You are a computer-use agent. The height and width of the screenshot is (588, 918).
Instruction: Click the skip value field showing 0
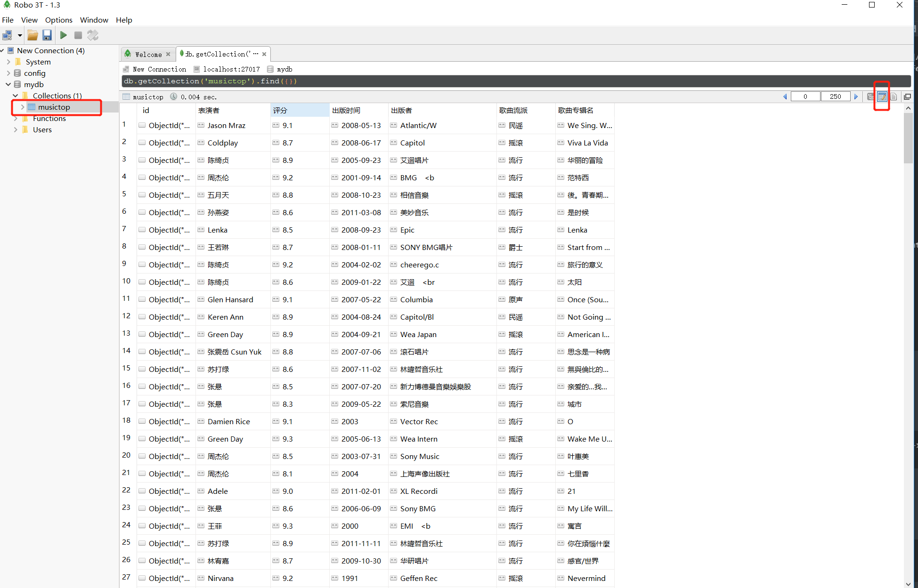pyautogui.click(x=805, y=97)
